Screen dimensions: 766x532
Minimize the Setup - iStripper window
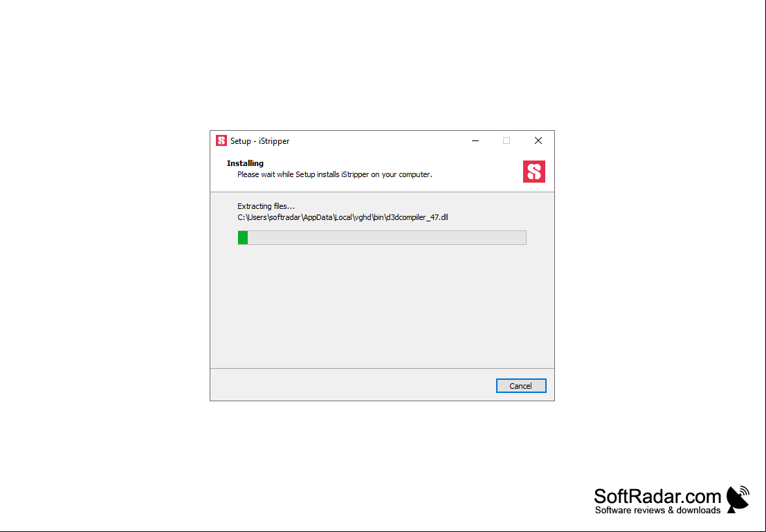coord(475,140)
